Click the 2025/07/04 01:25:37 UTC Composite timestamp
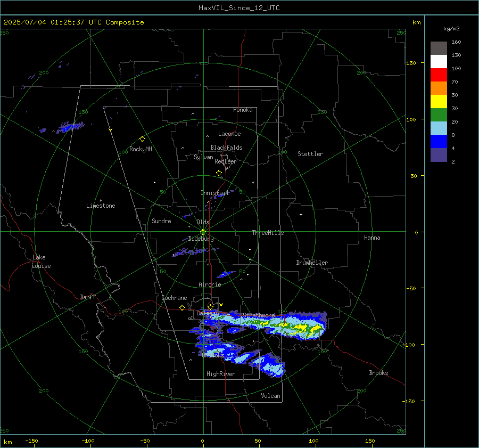Image resolution: width=479 pixels, height=448 pixels. (73, 22)
